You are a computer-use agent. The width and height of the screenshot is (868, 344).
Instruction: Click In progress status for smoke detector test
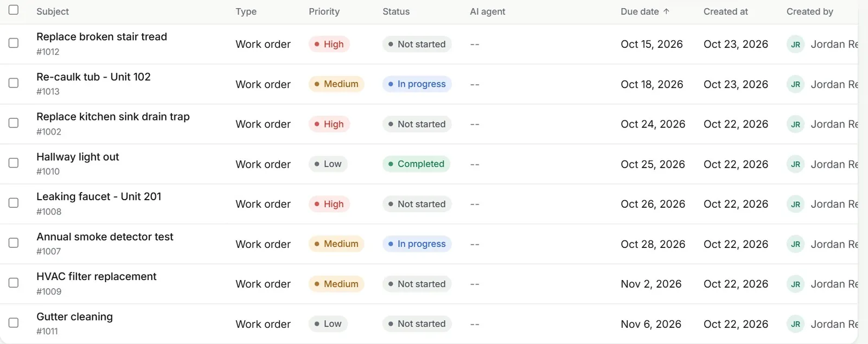click(x=417, y=244)
